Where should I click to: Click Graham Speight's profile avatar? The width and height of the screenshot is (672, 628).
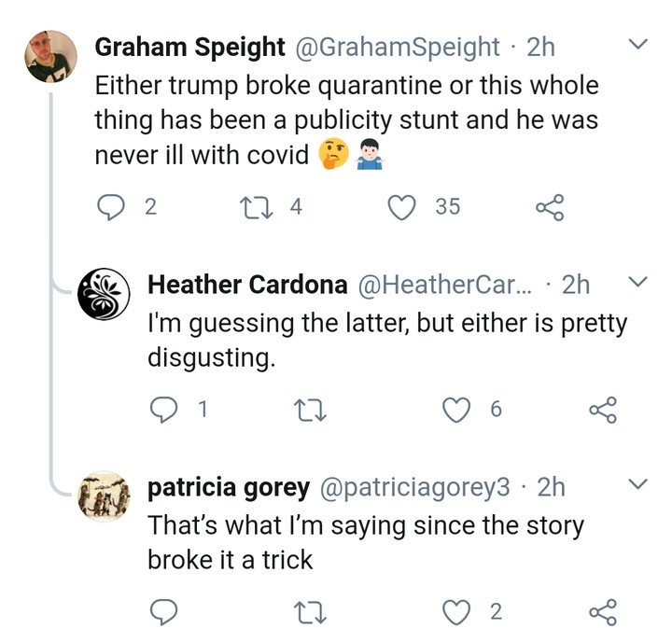tap(50, 58)
